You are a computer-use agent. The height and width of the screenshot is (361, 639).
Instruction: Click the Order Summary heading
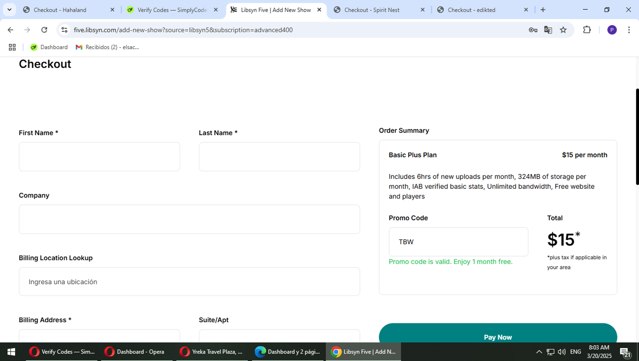click(404, 130)
